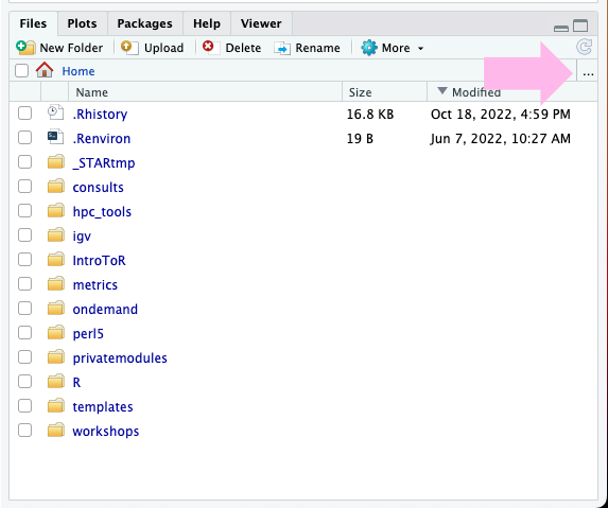Click the red Home house icon
Image resolution: width=612 pixels, height=516 pixels.
pyautogui.click(x=44, y=70)
